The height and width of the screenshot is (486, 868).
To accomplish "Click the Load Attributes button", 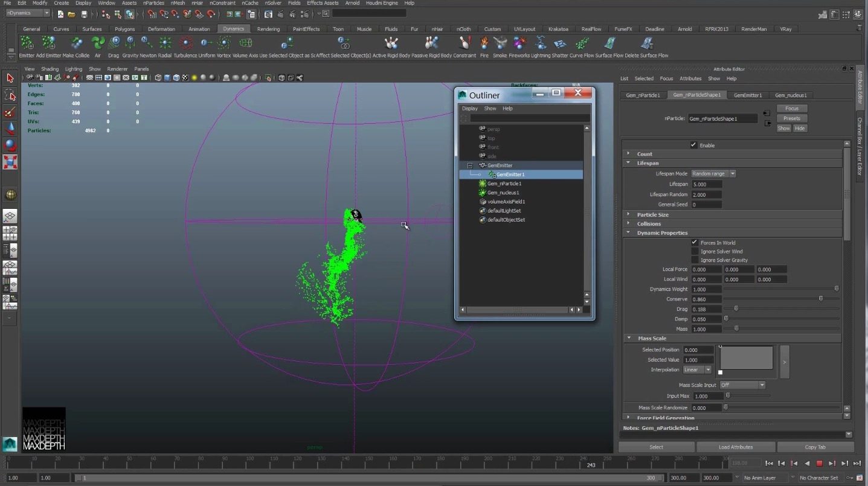I will tap(736, 447).
